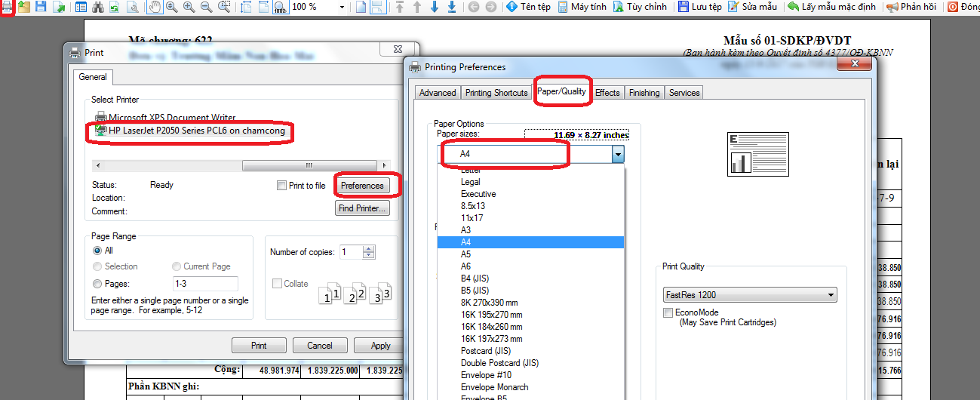
Task: Choose the Pages radio button
Action: point(97,284)
